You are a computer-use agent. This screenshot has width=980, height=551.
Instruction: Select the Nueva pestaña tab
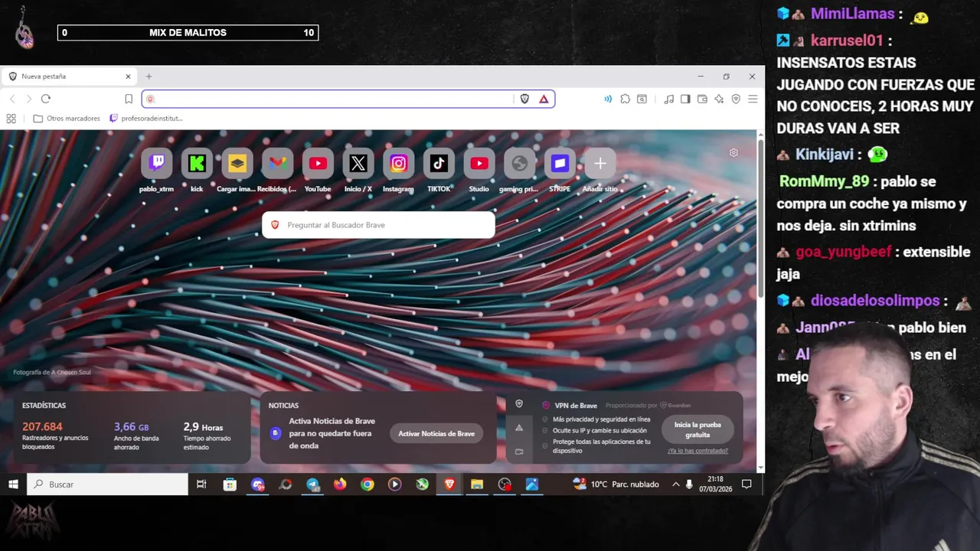click(69, 77)
